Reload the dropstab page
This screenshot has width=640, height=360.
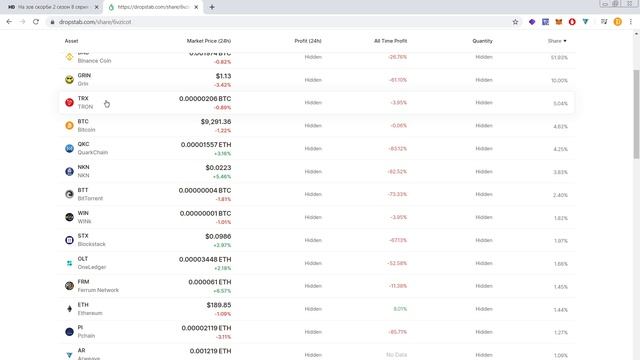click(36, 22)
